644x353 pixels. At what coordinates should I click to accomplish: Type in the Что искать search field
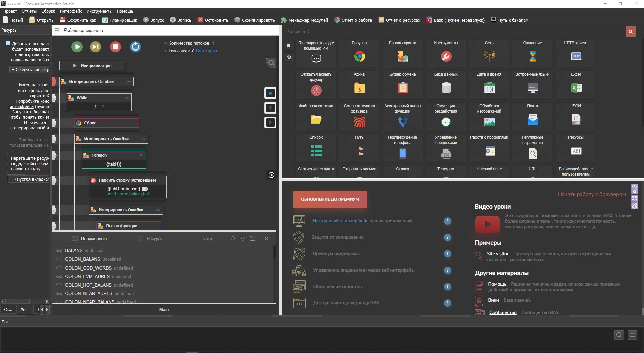pos(453,32)
